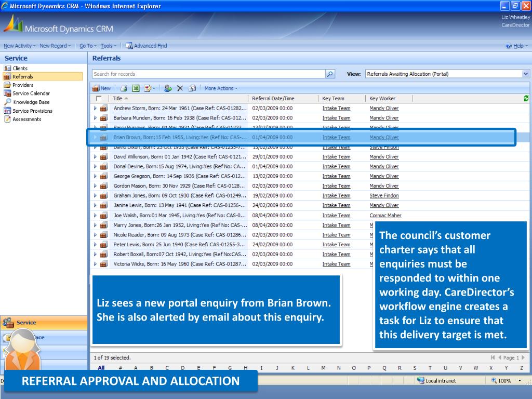Expand the Donal Devine referral row
Image resolution: width=532 pixels, height=399 pixels.
[x=95, y=167]
